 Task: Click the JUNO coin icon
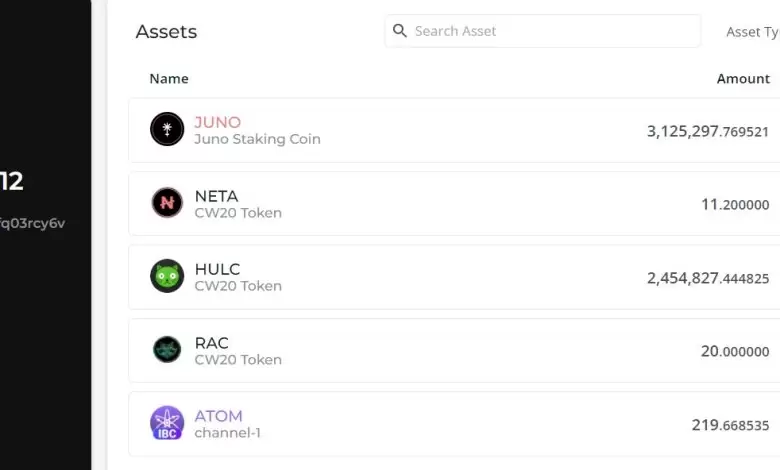coord(167,130)
